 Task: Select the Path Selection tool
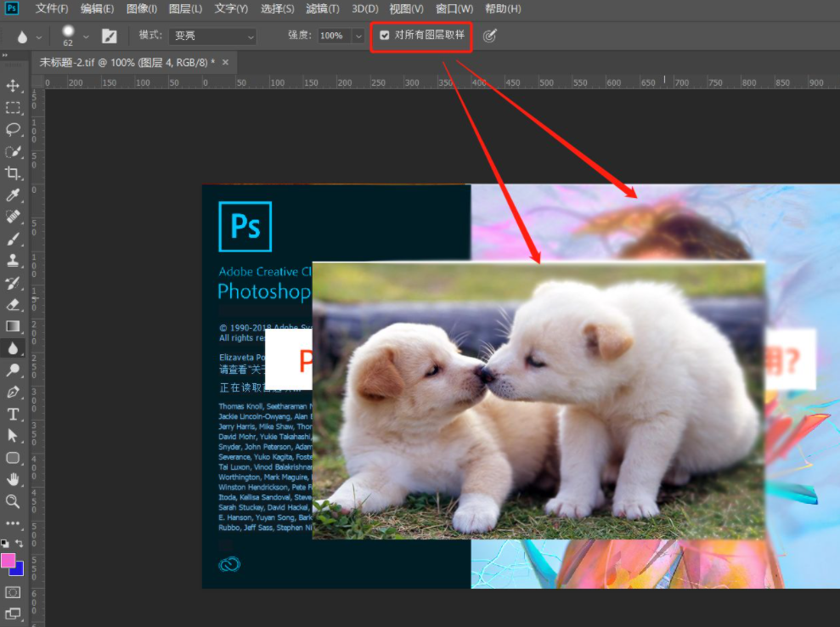pyautogui.click(x=13, y=436)
